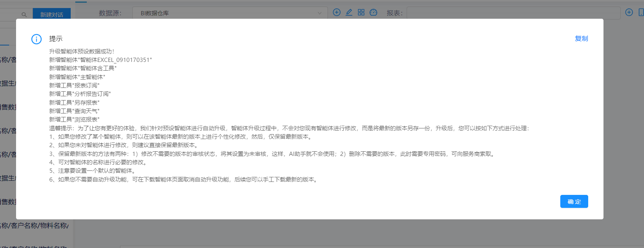Screen dimensions: 644x248
Task: Click the line 新增工具"分析报告订阅"
Action: pos(80,94)
